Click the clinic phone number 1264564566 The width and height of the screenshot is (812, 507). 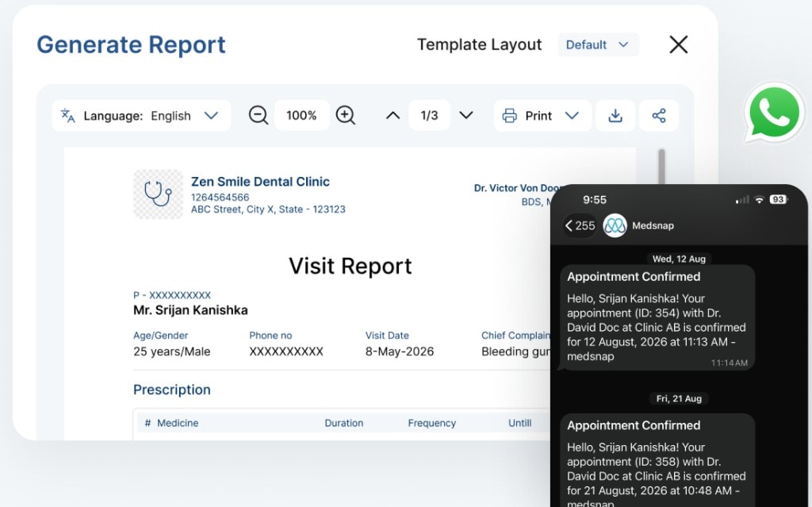220,198
